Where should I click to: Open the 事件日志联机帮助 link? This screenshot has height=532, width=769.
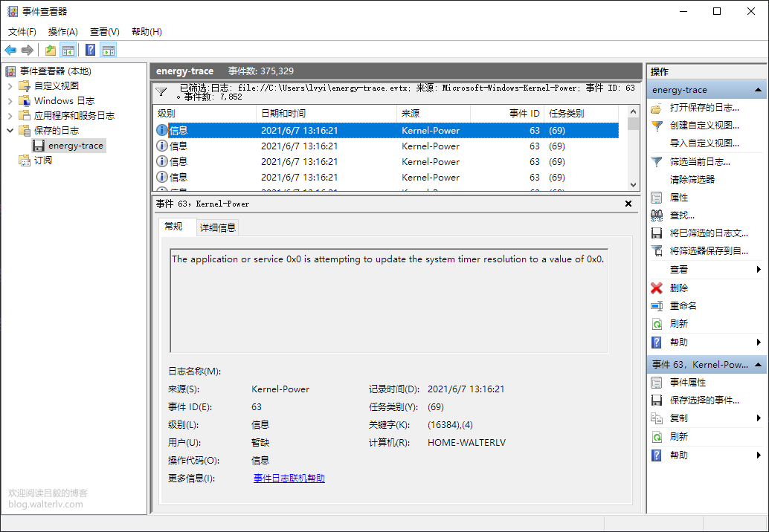(289, 479)
